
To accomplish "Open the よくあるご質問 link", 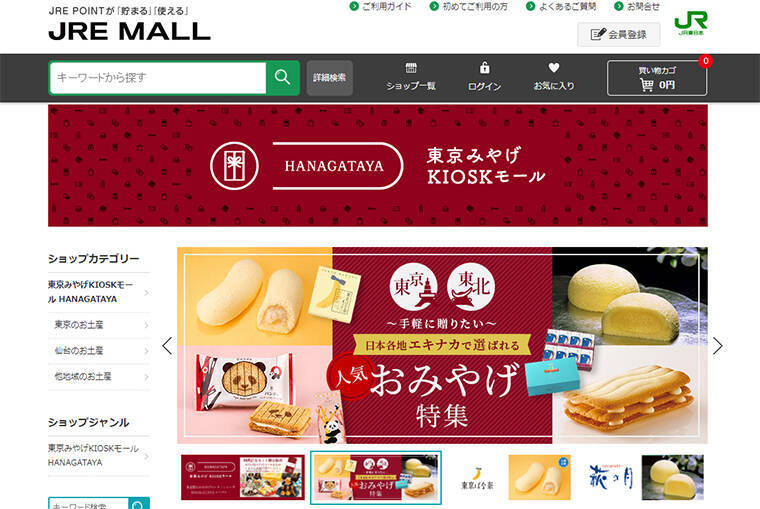I will coord(561,6).
